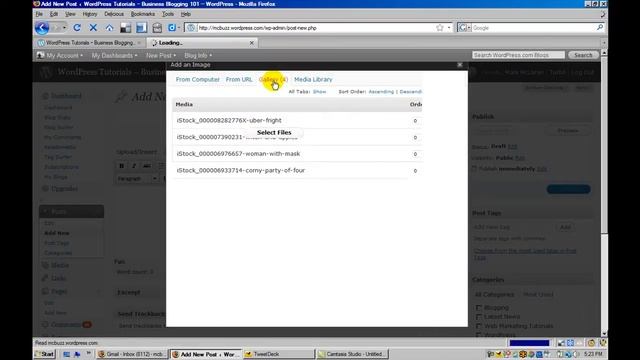Viewport: 640px width, 360px height.
Task: Click the Add New link under Posts
Action: click(x=56, y=233)
